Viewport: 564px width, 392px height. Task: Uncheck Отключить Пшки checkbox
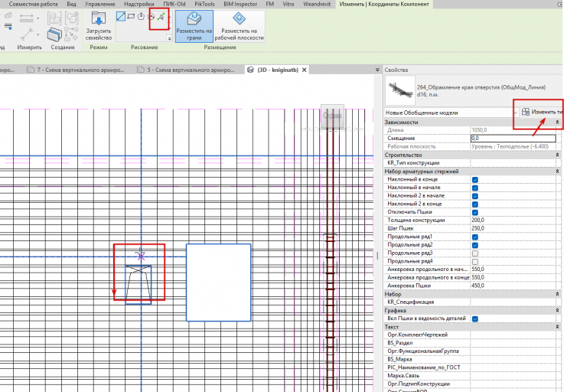click(x=474, y=212)
